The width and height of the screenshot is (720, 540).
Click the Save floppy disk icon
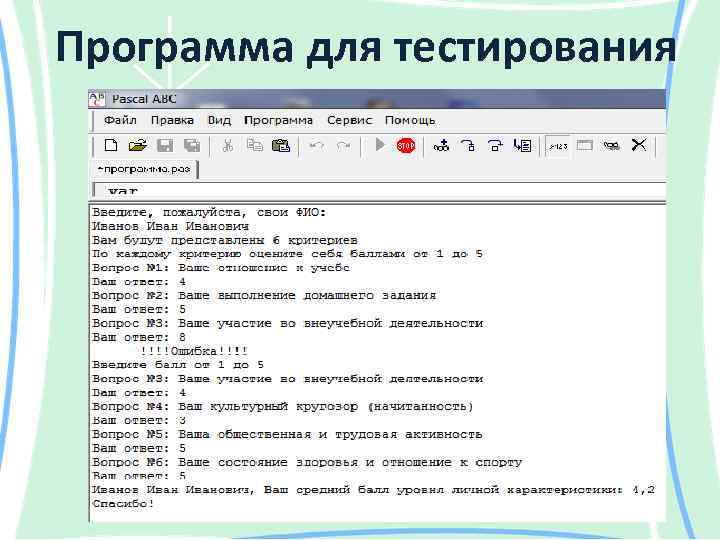(x=165, y=146)
